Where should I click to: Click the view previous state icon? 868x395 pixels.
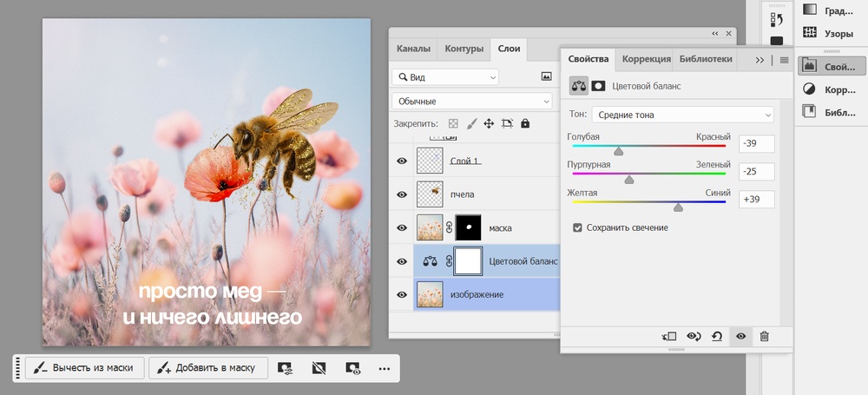coord(694,337)
